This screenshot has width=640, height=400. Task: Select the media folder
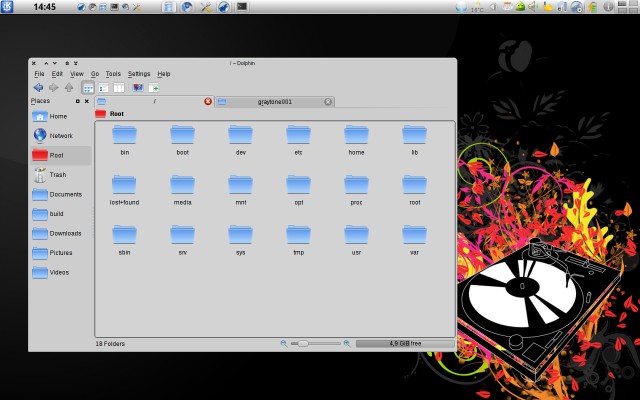182,190
